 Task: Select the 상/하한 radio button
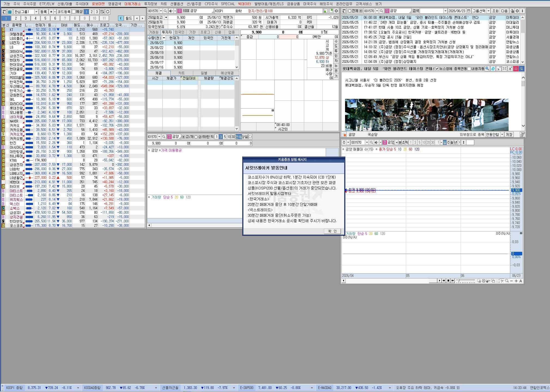coord(196,137)
